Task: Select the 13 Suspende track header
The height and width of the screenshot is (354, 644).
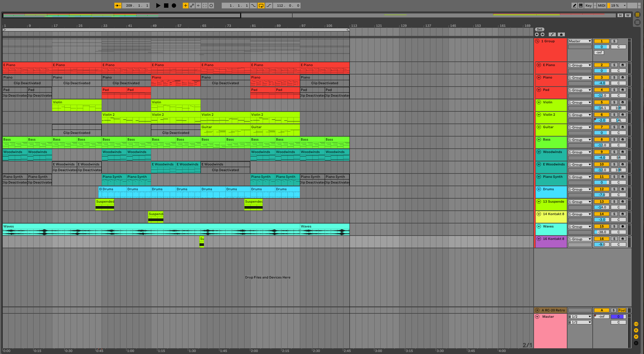Action: [x=551, y=204]
